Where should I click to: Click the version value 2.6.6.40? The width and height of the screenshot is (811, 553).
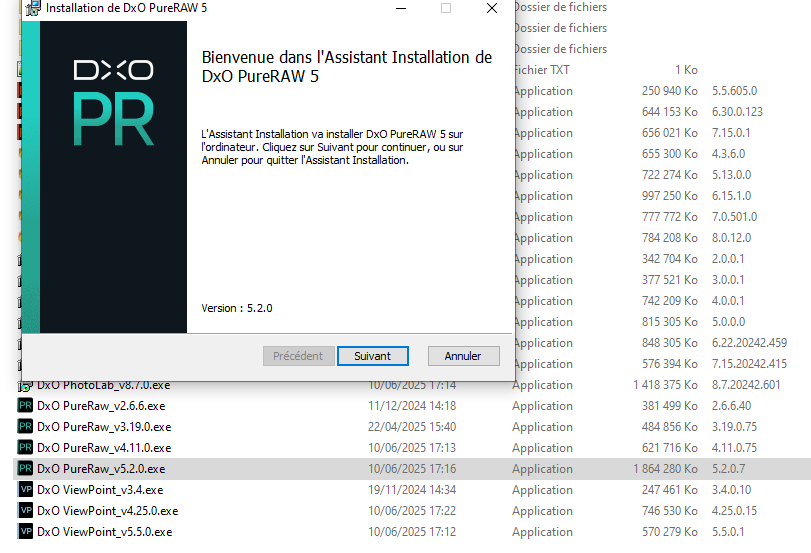(x=731, y=406)
